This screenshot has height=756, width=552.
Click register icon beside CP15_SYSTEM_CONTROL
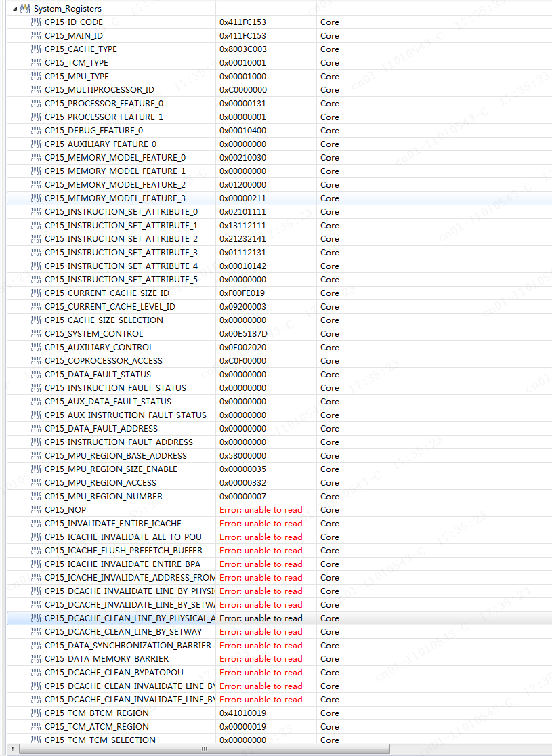[x=36, y=334]
